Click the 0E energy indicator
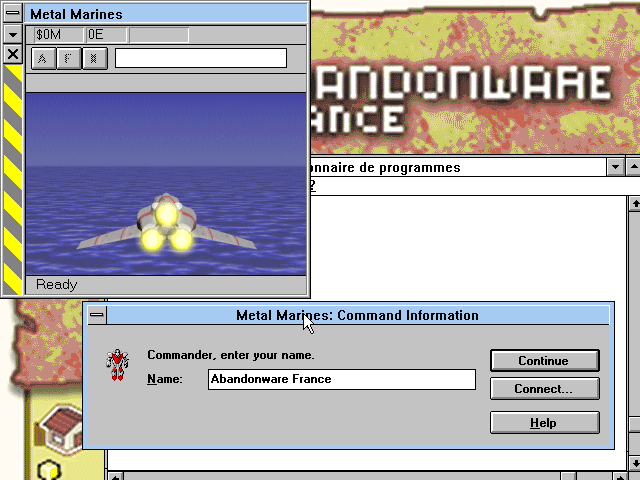 pyautogui.click(x=106, y=35)
